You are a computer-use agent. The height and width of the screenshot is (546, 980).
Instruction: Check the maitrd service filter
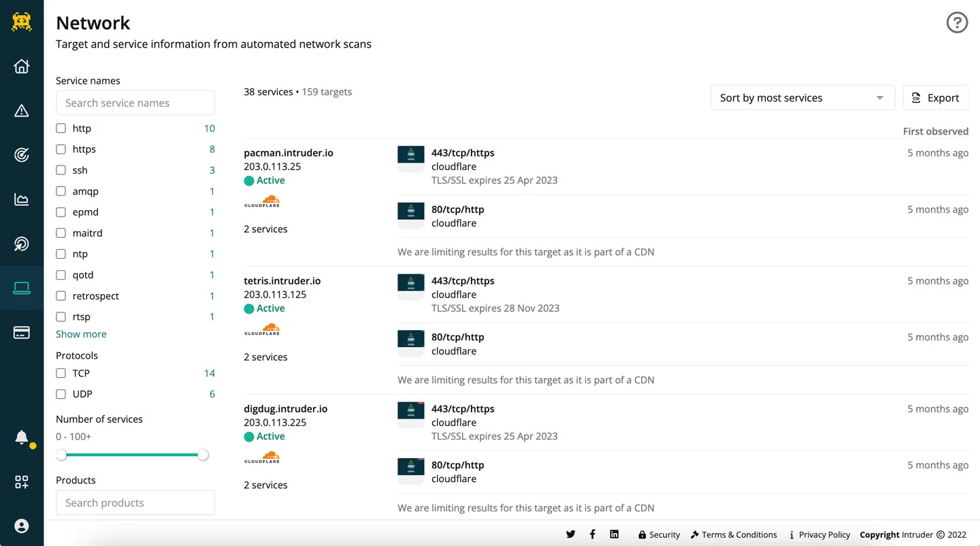[61, 233]
